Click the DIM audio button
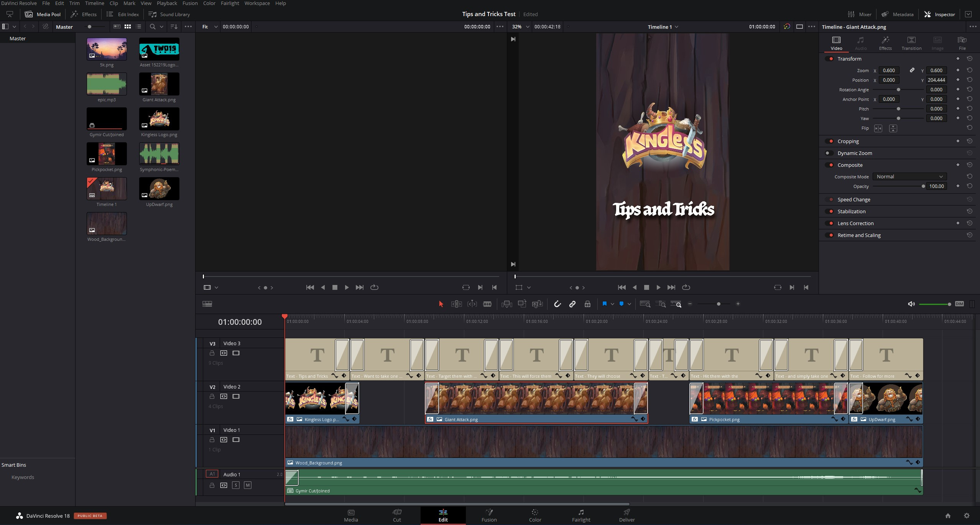The height and width of the screenshot is (525, 980). 959,304
